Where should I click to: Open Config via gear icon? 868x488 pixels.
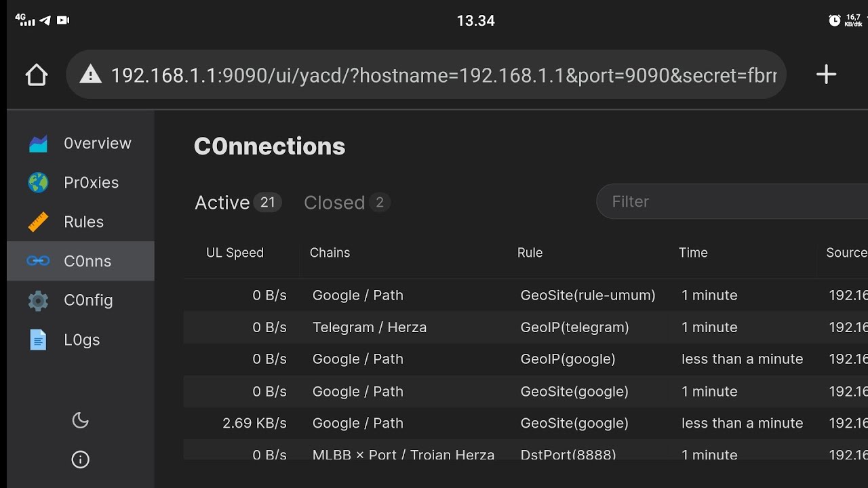(x=38, y=300)
